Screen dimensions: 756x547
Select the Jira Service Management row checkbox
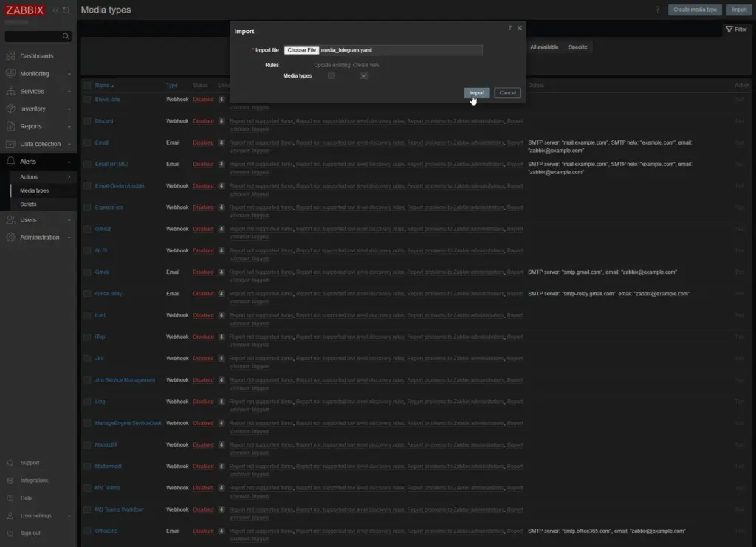tap(87, 379)
